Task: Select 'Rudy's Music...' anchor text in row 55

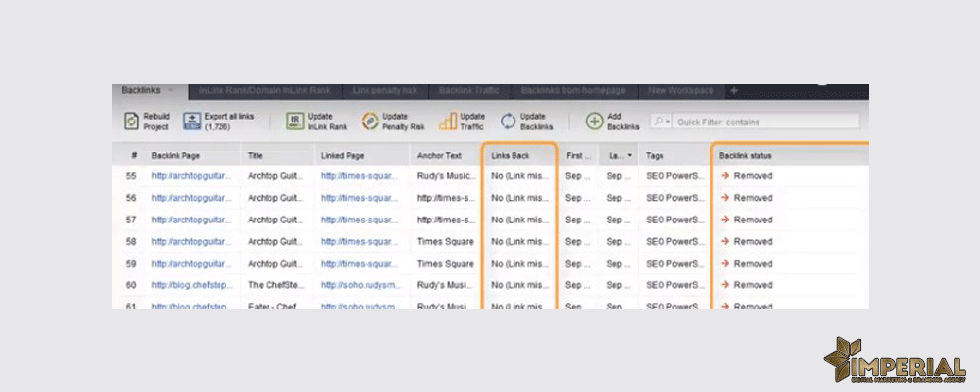Action: pos(447,176)
